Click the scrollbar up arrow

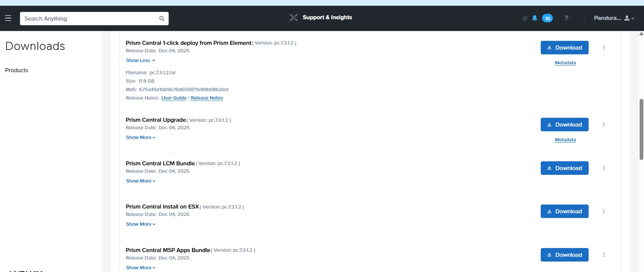pyautogui.click(x=641, y=34)
